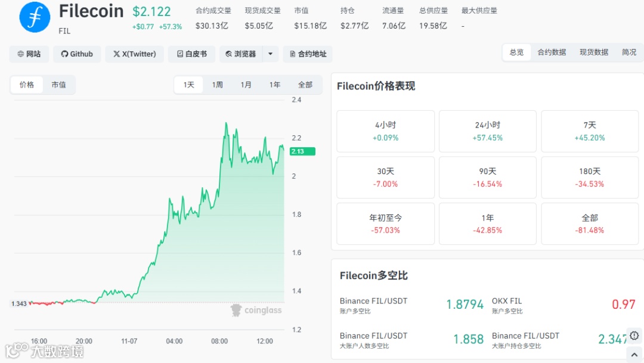644x363 pixels.
Task: Select the 价格 chart mode
Action: [27, 85]
